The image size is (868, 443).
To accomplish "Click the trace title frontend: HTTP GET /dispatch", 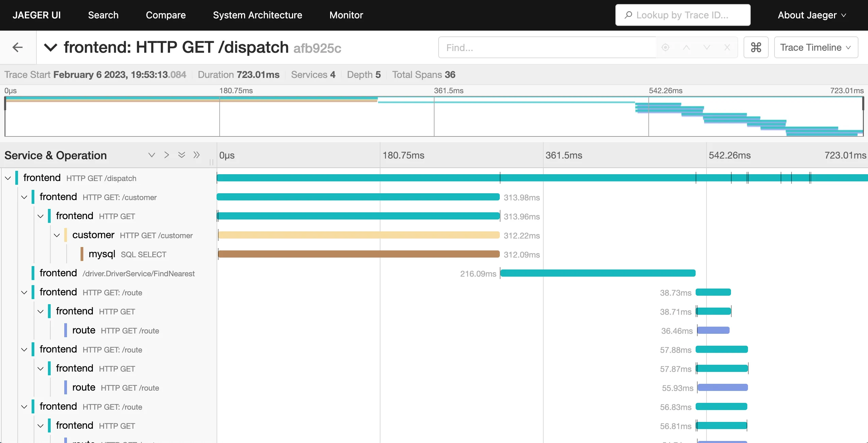I will pos(176,47).
